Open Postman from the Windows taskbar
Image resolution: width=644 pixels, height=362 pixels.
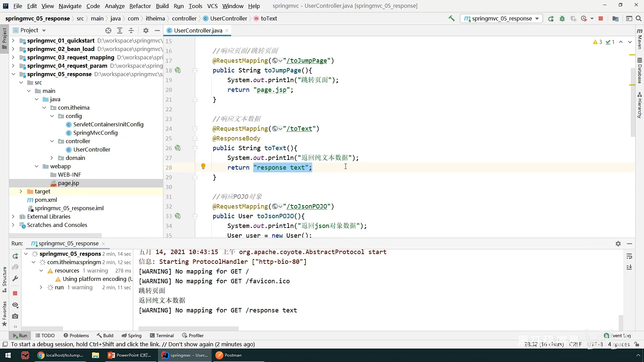[229, 355]
